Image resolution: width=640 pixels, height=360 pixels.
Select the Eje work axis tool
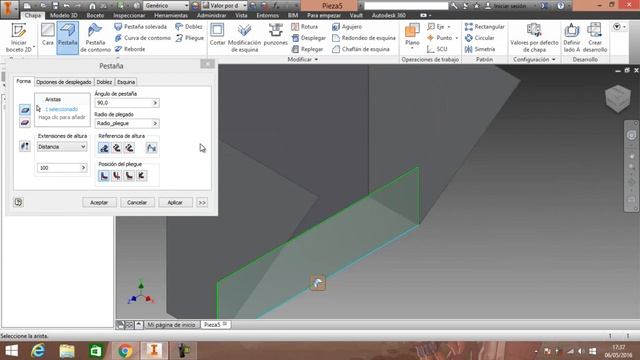tap(436, 27)
